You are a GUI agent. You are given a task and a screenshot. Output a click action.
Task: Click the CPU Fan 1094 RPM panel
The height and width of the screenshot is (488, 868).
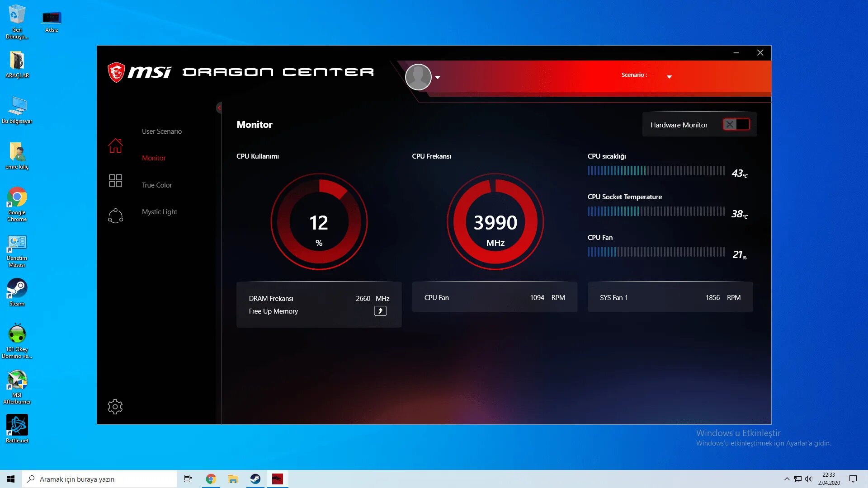(x=495, y=297)
